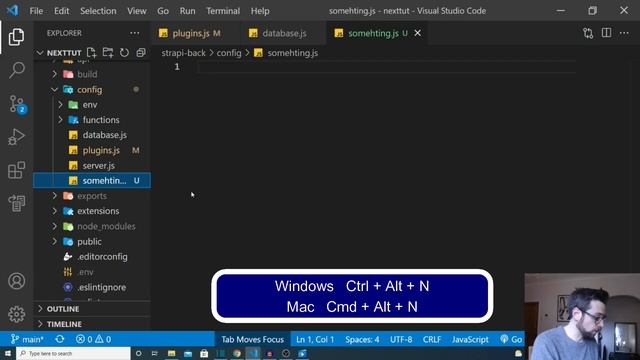This screenshot has height=360, width=640.
Task: Open editor more actions ellipsis
Action: [624, 33]
